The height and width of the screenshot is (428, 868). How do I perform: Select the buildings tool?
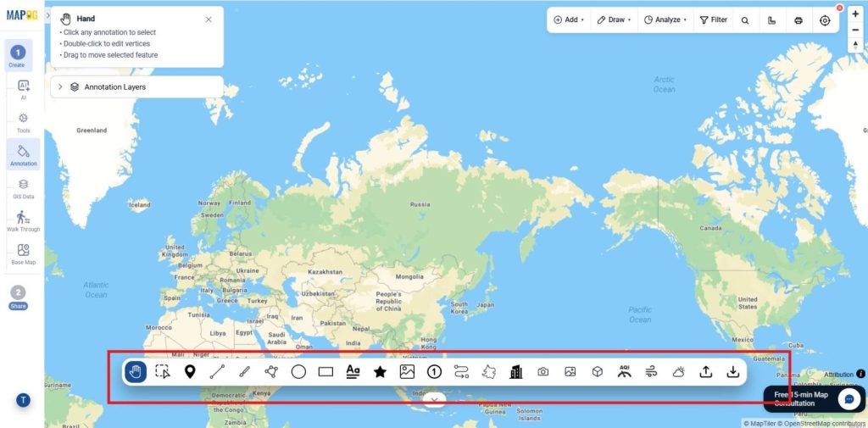516,372
